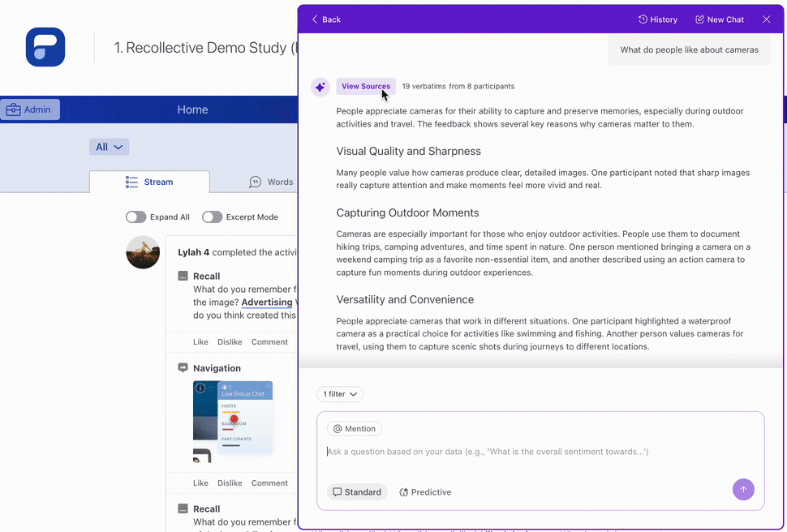Click View Sources button

(365, 86)
